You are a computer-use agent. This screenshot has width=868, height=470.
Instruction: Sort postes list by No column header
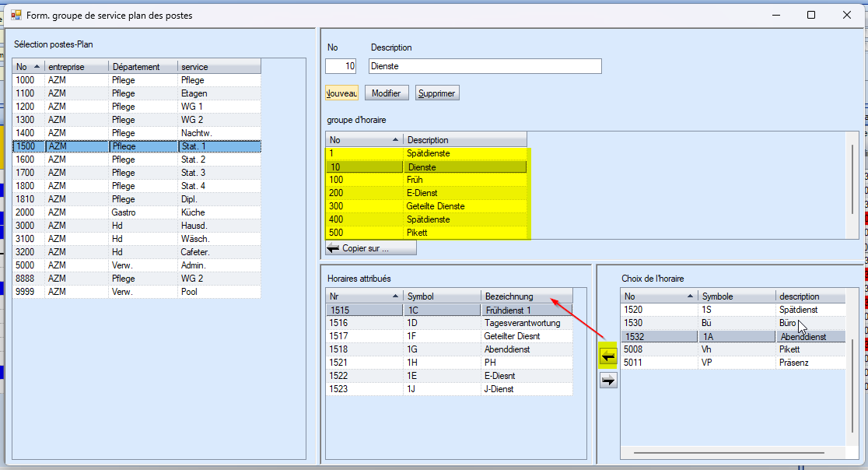click(28, 67)
